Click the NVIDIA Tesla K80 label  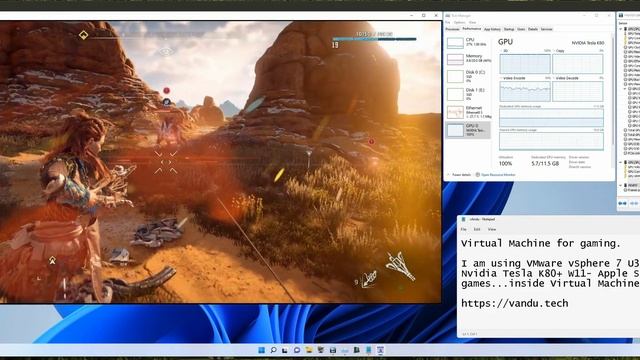588,43
